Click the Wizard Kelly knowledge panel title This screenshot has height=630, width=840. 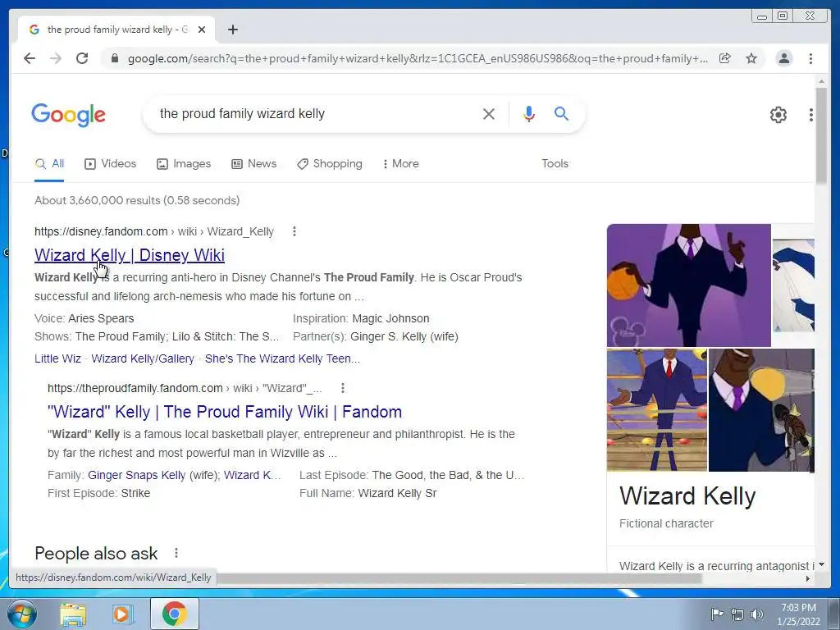pos(687,496)
